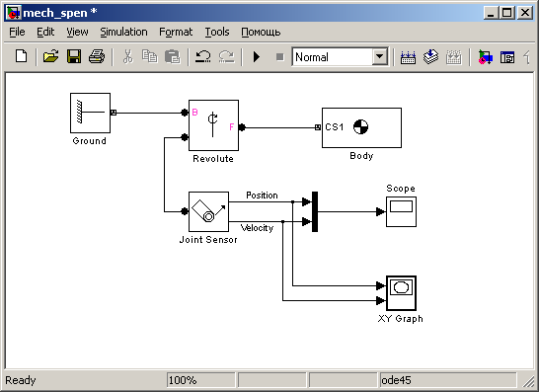Screen dimensions: 539x392
Task: Save the model using the floppy icon
Action: (x=74, y=56)
